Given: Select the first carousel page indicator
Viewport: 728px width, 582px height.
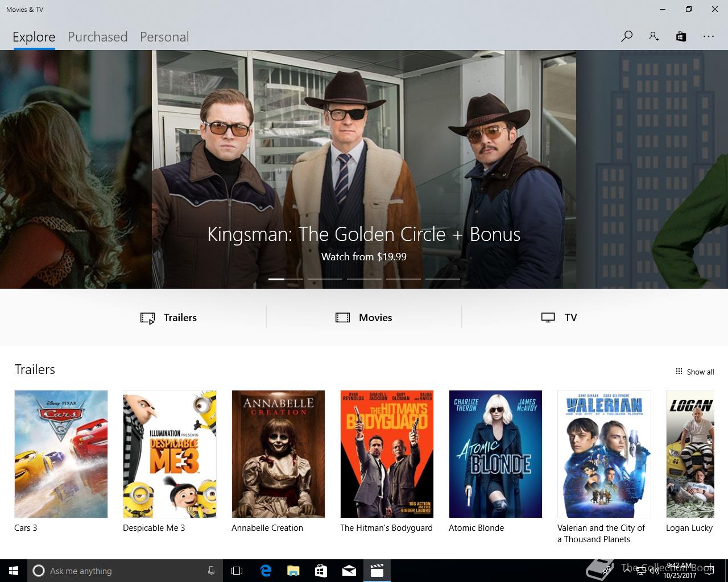Looking at the screenshot, I should (x=286, y=279).
